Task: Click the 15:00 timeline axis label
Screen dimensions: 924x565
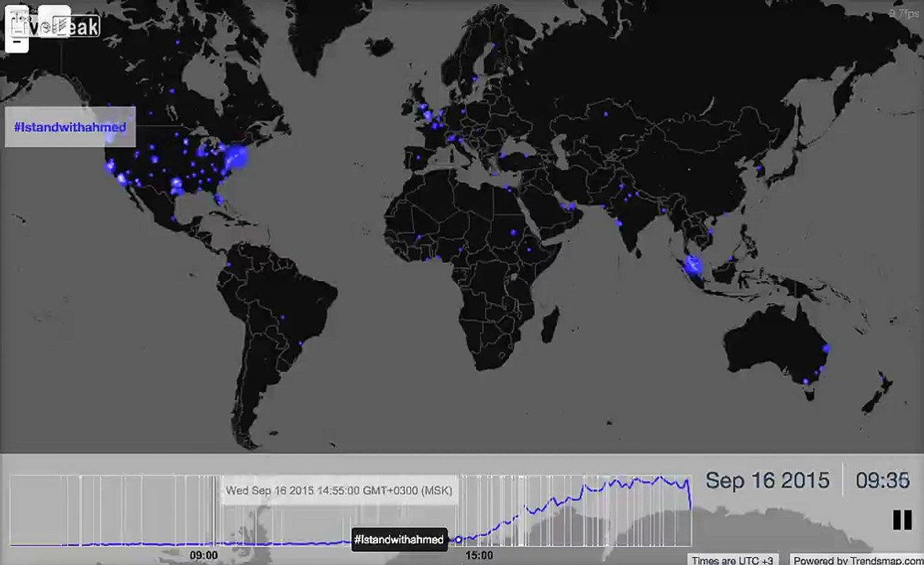Action: click(x=478, y=555)
